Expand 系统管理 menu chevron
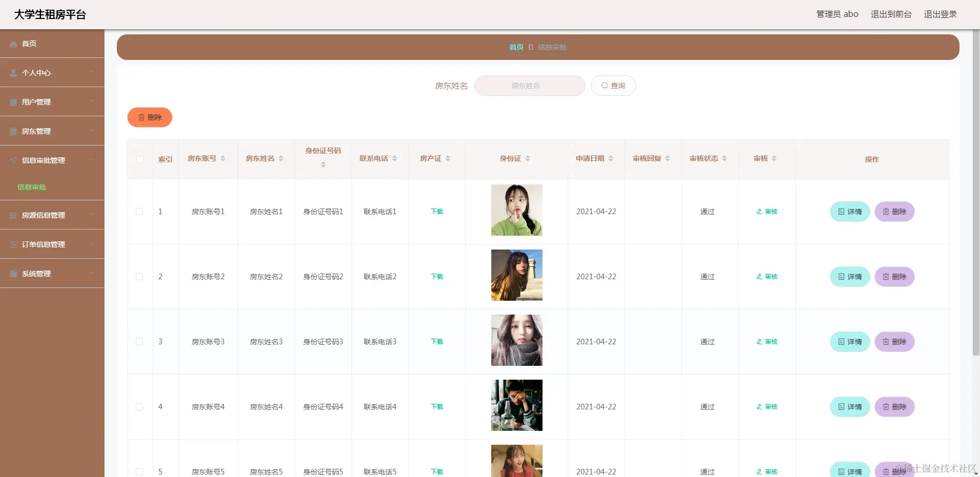Screen dimensions: 980x477 (91, 273)
